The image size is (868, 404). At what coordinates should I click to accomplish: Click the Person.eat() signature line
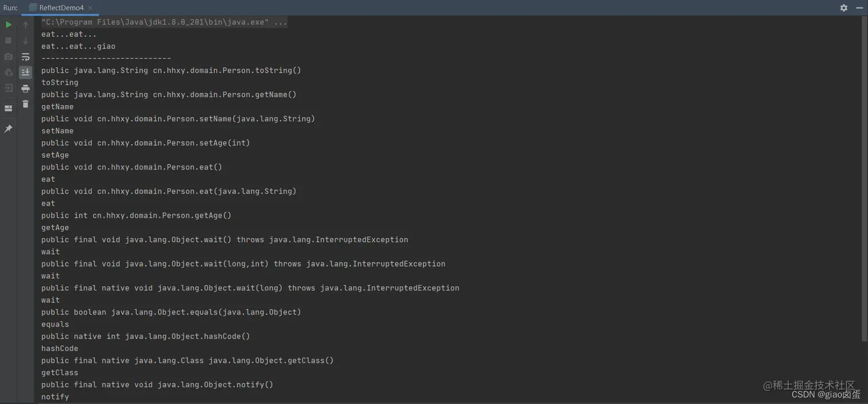coord(131,167)
